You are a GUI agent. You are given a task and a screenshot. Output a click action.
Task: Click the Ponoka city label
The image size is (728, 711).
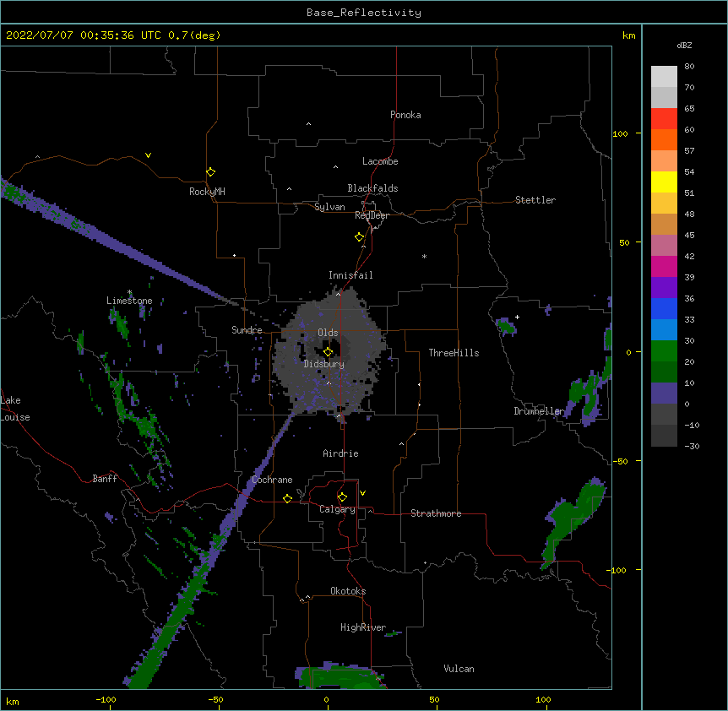pyautogui.click(x=405, y=115)
